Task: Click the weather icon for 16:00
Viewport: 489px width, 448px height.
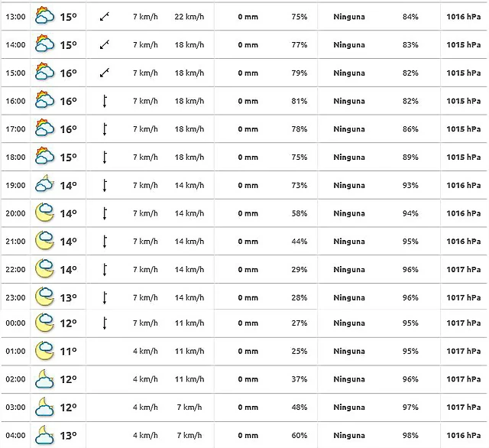Action: pos(45,101)
